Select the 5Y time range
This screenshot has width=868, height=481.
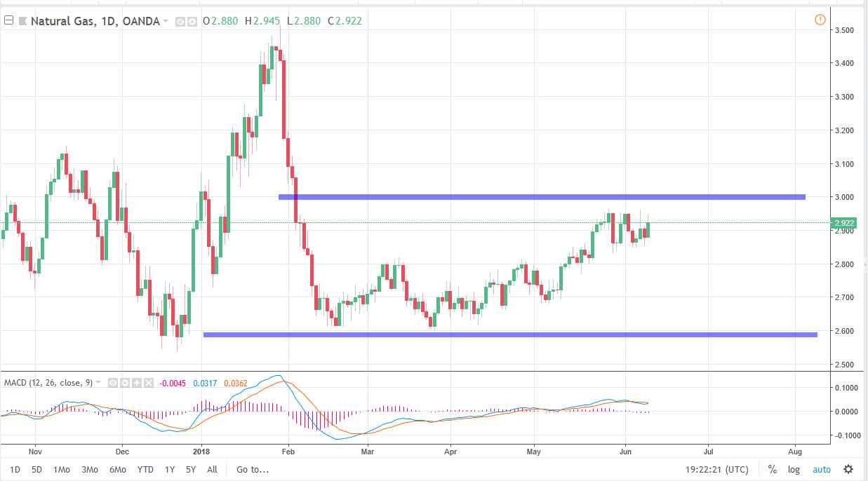pyautogui.click(x=192, y=469)
